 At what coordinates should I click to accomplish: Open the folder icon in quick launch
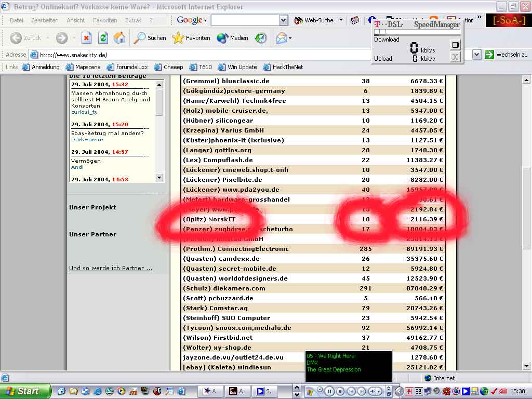tap(73, 391)
